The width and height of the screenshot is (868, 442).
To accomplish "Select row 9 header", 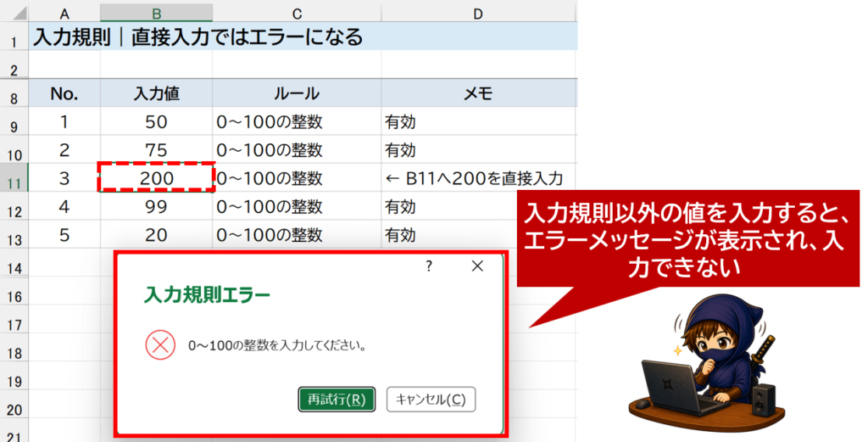I will [x=14, y=121].
